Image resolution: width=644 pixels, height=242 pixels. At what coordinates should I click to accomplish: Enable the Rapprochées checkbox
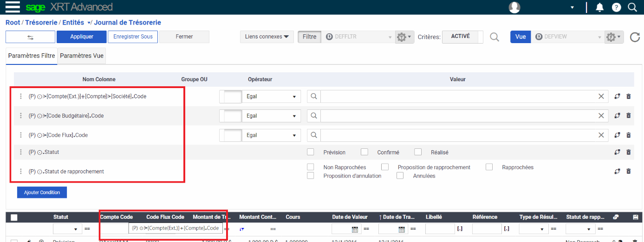(x=489, y=167)
